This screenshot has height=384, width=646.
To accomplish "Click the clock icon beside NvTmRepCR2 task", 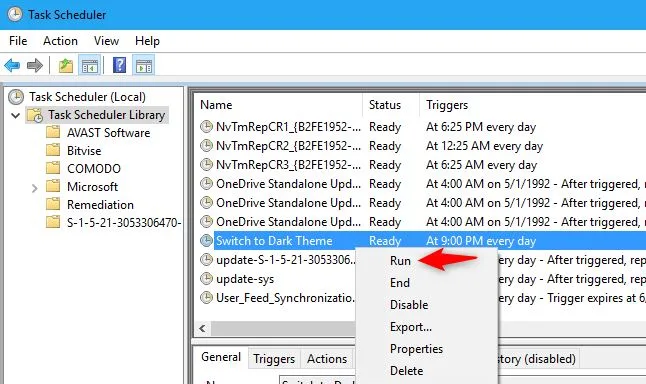I will pos(206,145).
